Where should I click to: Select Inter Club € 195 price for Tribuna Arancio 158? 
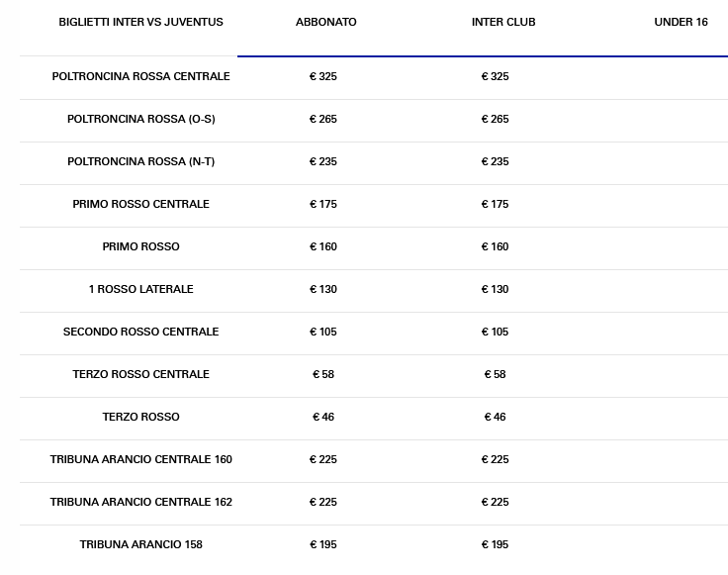495,544
